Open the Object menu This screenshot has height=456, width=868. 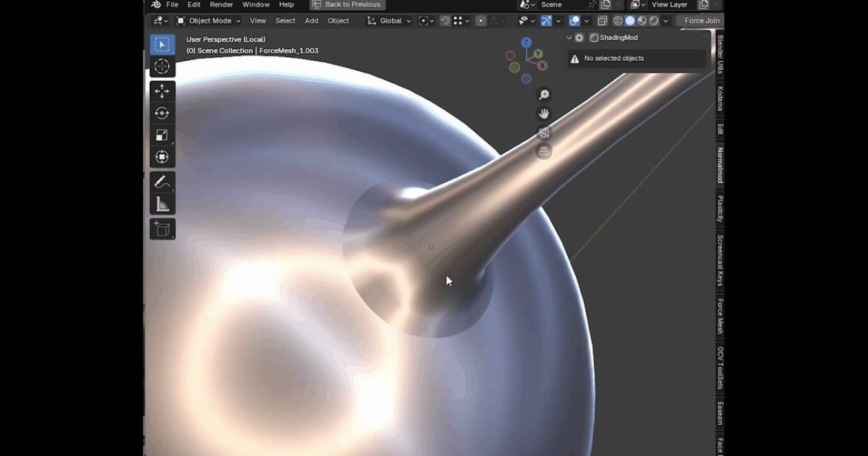coord(338,20)
